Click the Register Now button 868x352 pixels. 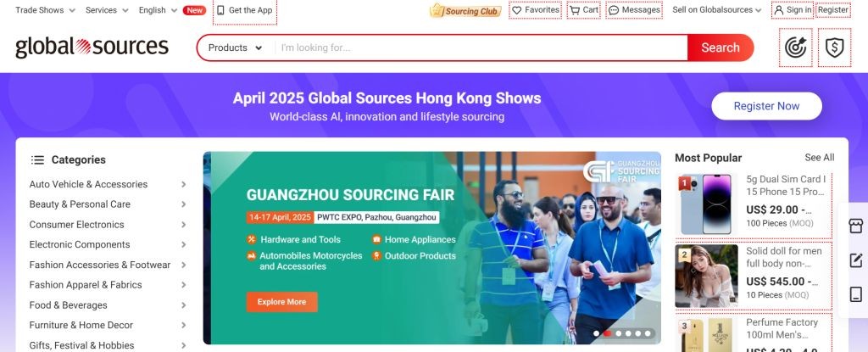766,106
